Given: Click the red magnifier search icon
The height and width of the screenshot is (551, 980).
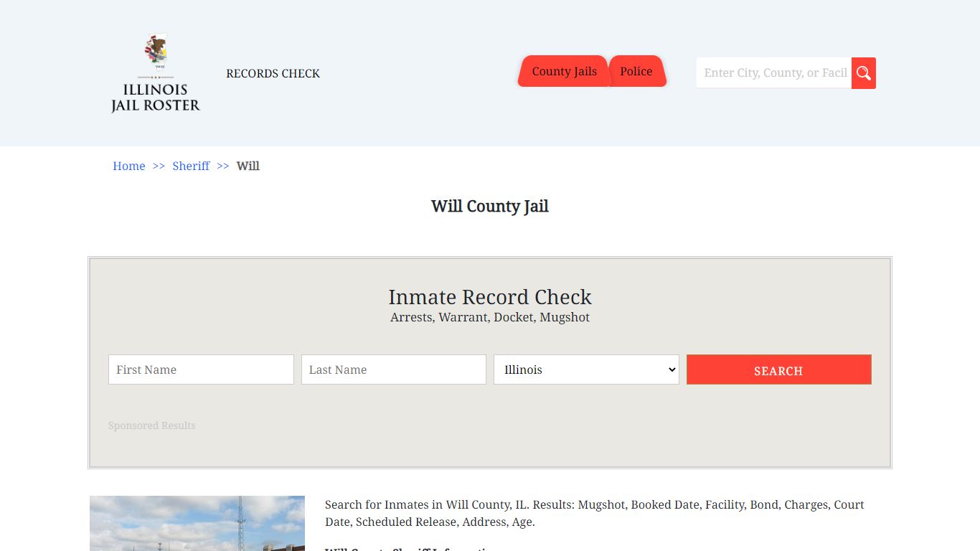Looking at the screenshot, I should (864, 73).
